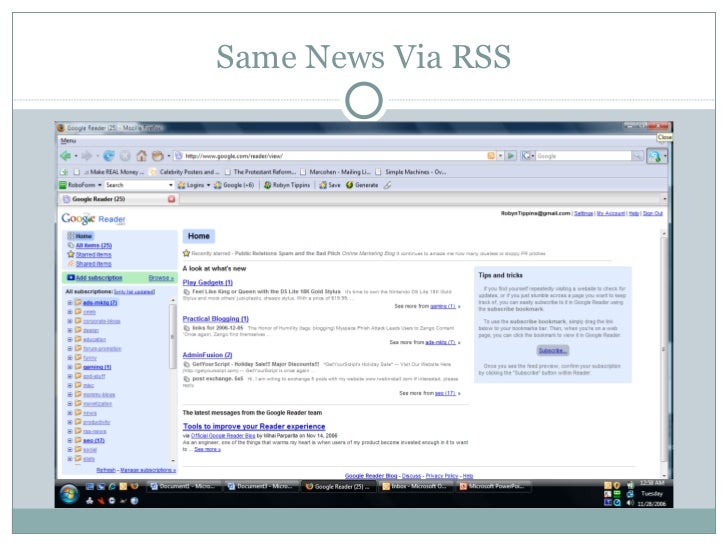Select Home in the Reader sidebar
The image size is (728, 546).
pos(84,236)
